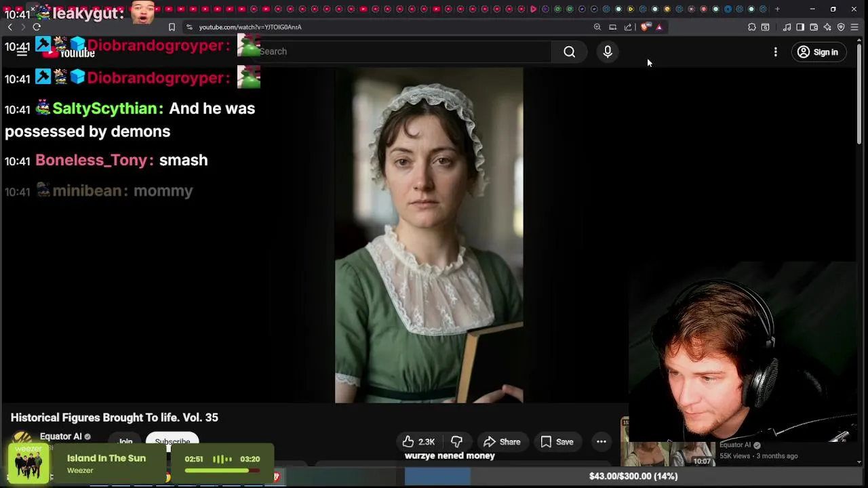Click the side panel icon next to extensions
The image size is (868, 488).
(x=765, y=27)
